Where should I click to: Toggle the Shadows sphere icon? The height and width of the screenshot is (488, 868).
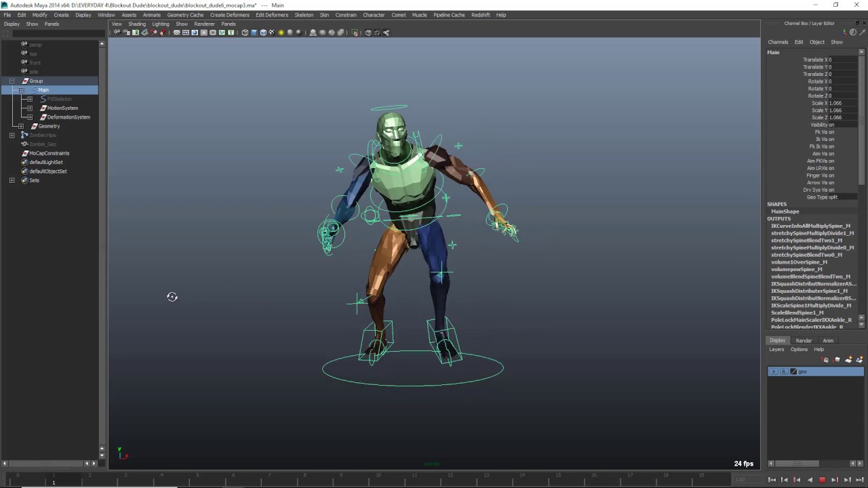pyautogui.click(x=290, y=33)
